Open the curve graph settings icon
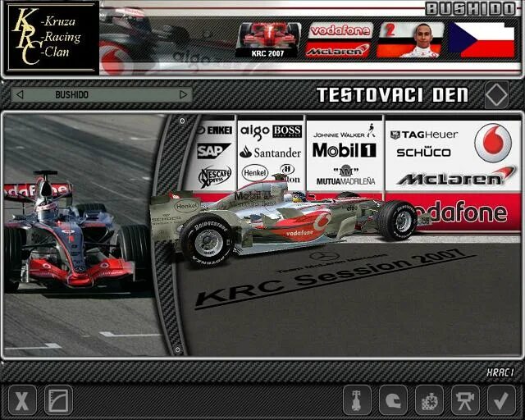This screenshot has height=420, width=525. pos(58,399)
